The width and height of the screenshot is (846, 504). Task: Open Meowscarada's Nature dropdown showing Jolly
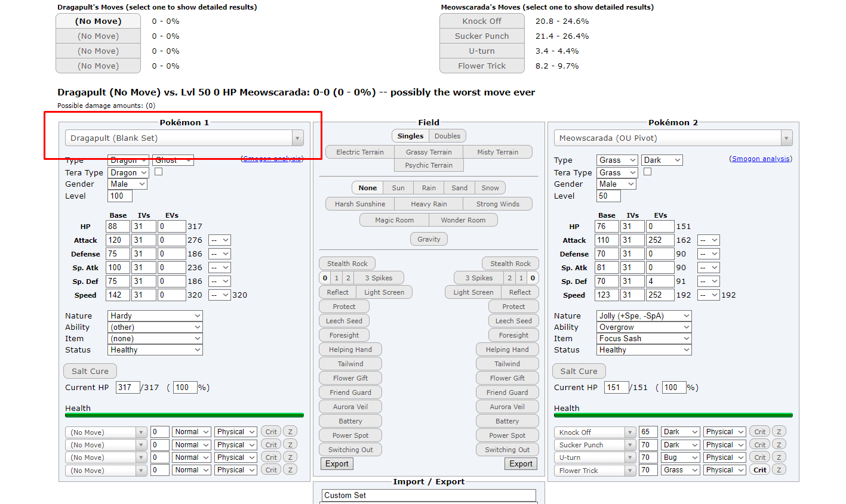coord(644,316)
